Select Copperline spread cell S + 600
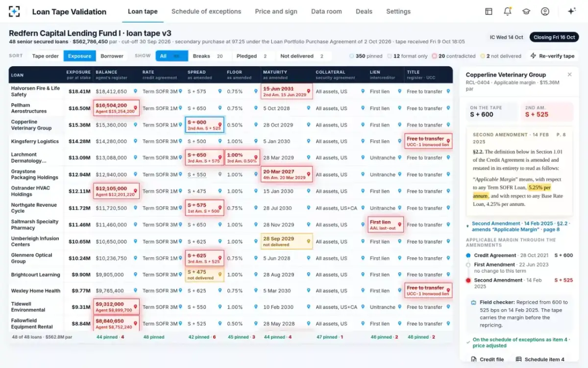 point(205,125)
